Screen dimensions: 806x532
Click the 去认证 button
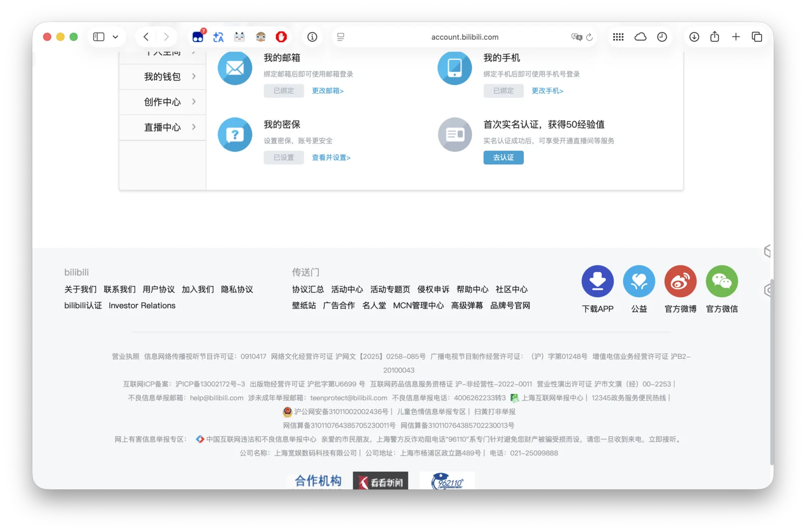[x=503, y=158]
